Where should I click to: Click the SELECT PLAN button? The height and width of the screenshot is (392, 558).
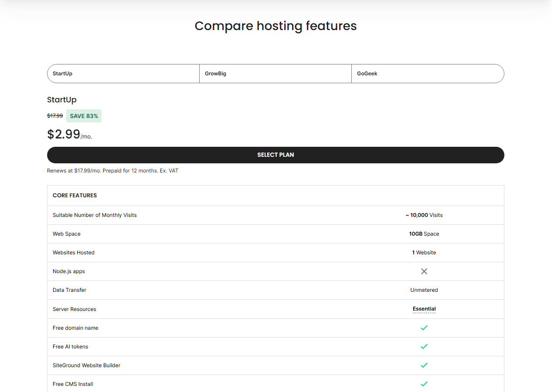[x=276, y=155]
